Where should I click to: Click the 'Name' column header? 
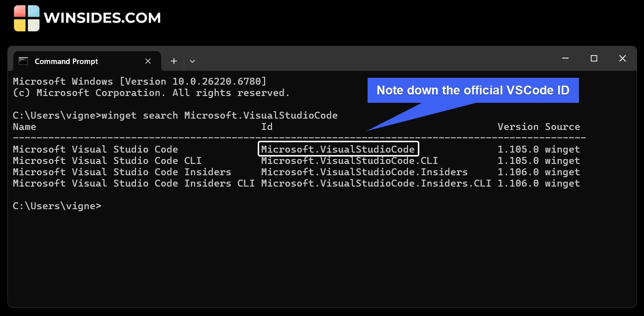tap(24, 126)
